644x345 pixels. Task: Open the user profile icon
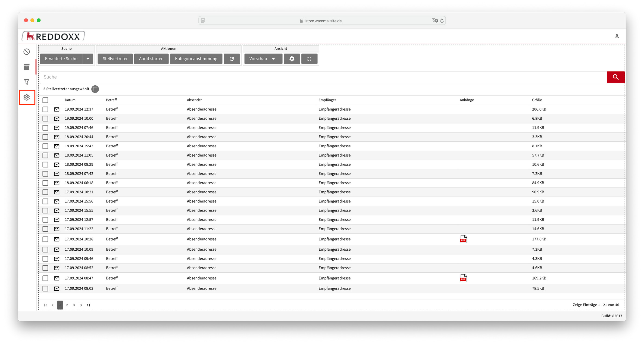click(x=617, y=36)
